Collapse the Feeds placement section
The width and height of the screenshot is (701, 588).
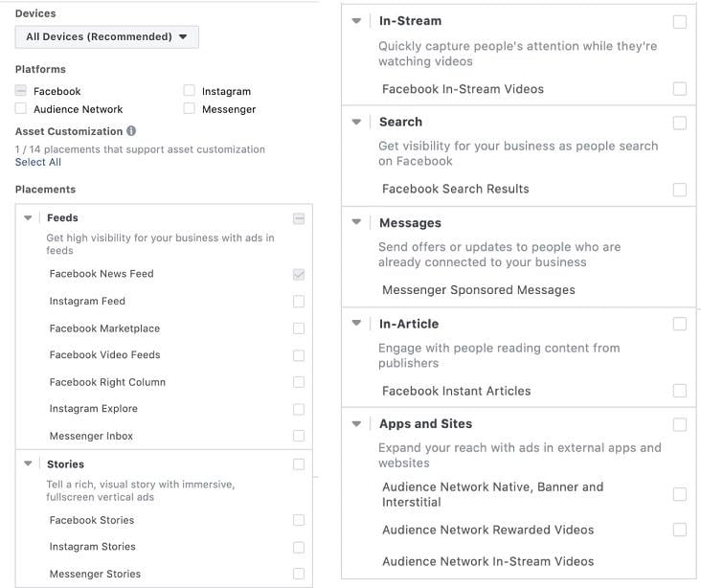pos(28,217)
